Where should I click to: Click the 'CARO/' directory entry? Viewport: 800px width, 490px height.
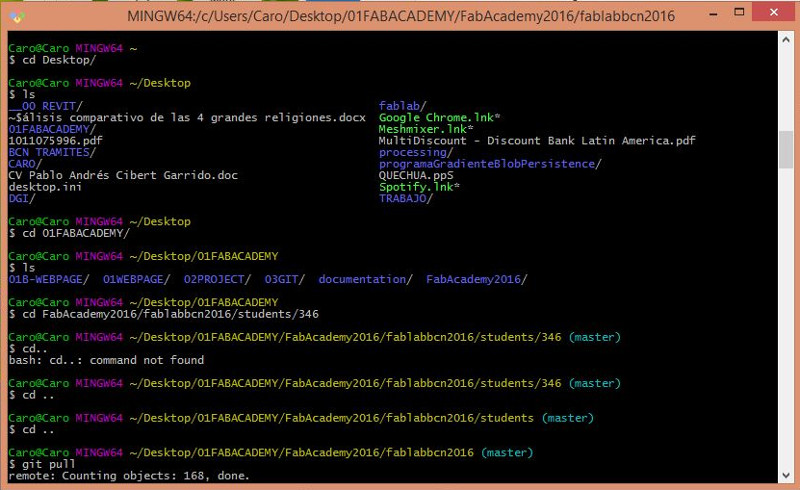(25, 164)
